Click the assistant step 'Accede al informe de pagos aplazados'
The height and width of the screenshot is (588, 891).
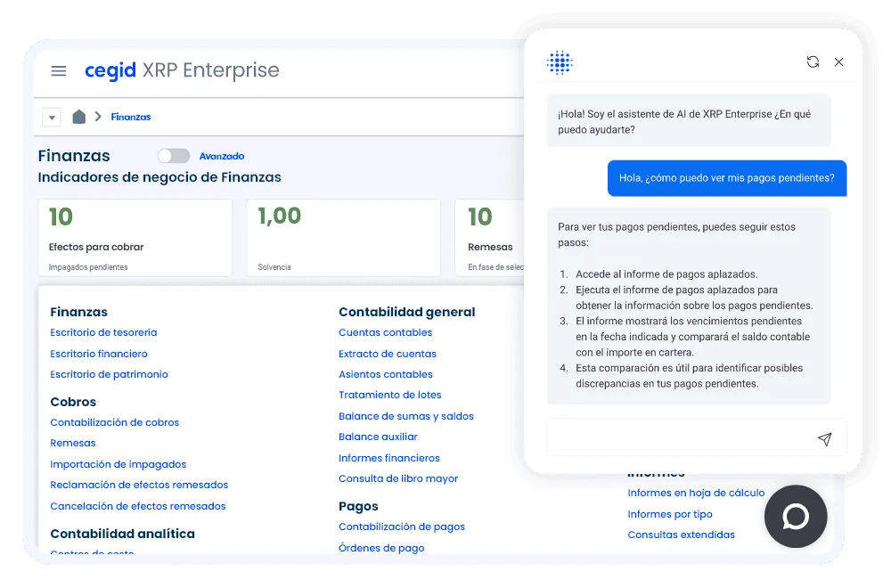(x=666, y=274)
